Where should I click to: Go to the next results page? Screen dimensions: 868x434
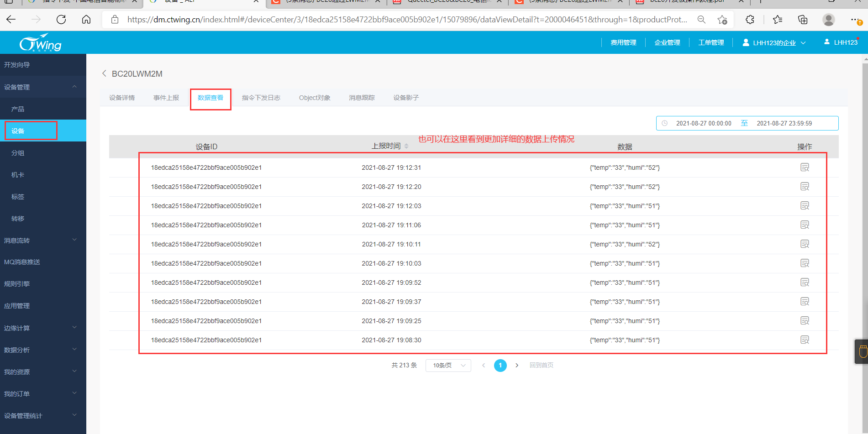tap(517, 365)
